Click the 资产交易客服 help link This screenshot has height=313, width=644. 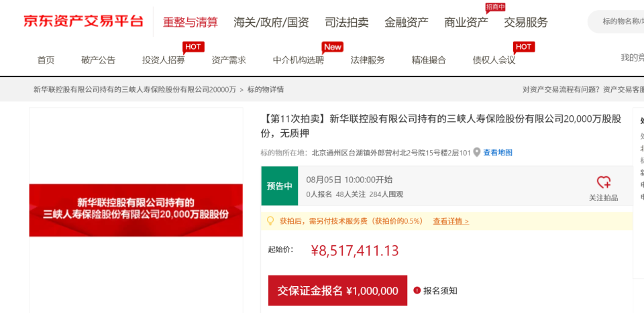click(623, 89)
